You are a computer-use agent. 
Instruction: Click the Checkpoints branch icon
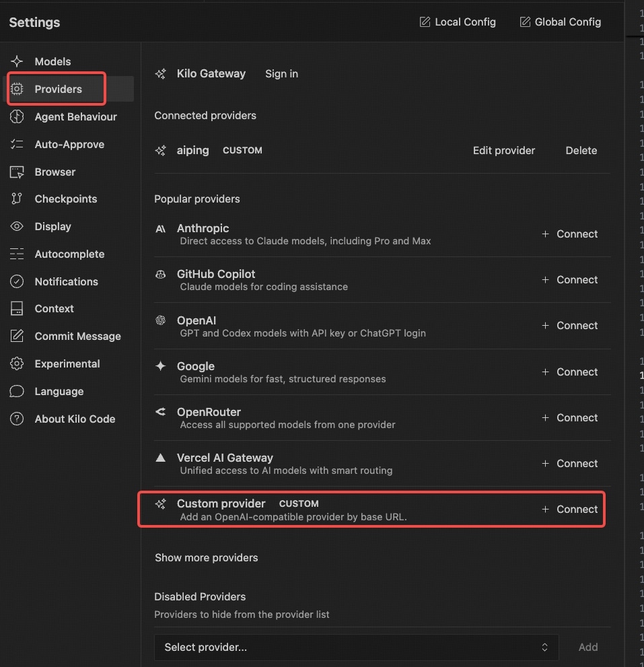point(17,199)
